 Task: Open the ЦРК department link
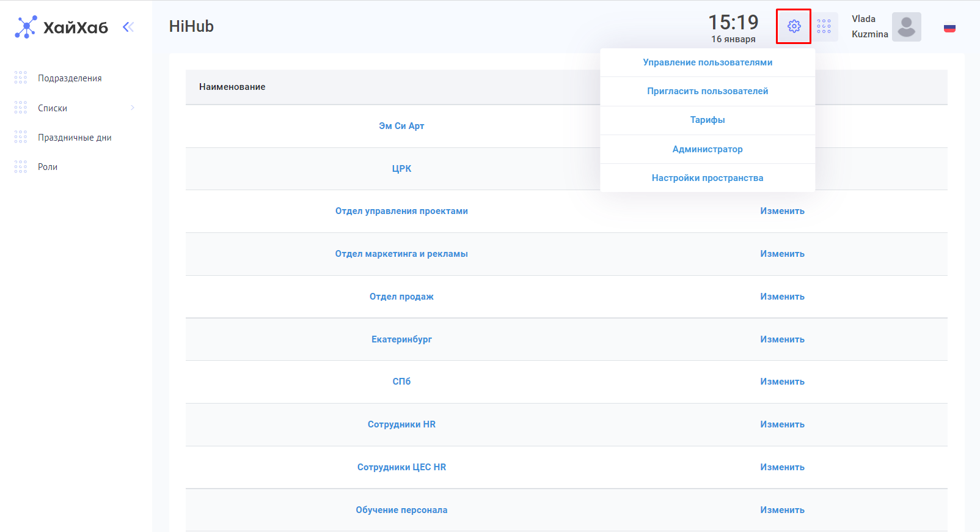click(x=401, y=169)
